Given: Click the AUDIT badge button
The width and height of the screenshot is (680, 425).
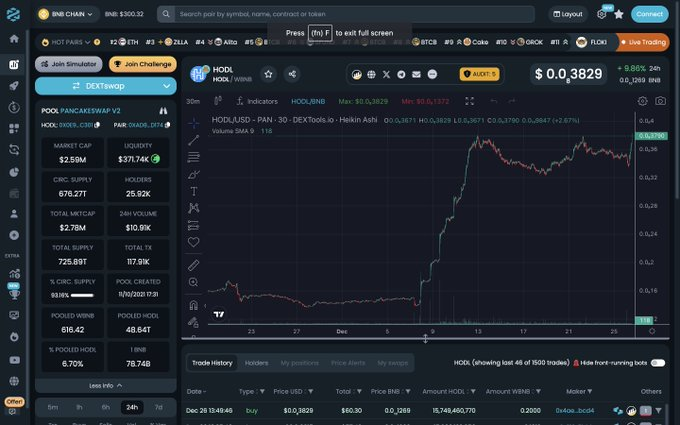Looking at the screenshot, I should 479,74.
